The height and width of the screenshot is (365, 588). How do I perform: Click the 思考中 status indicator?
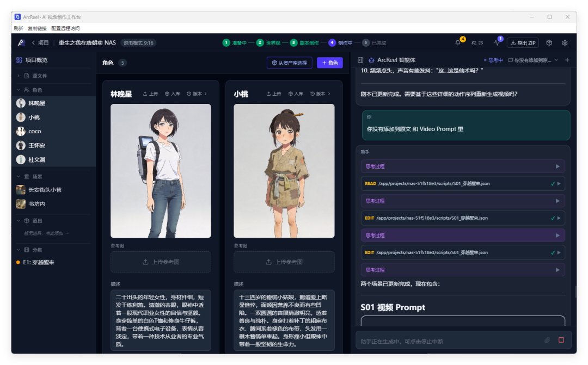493,60
